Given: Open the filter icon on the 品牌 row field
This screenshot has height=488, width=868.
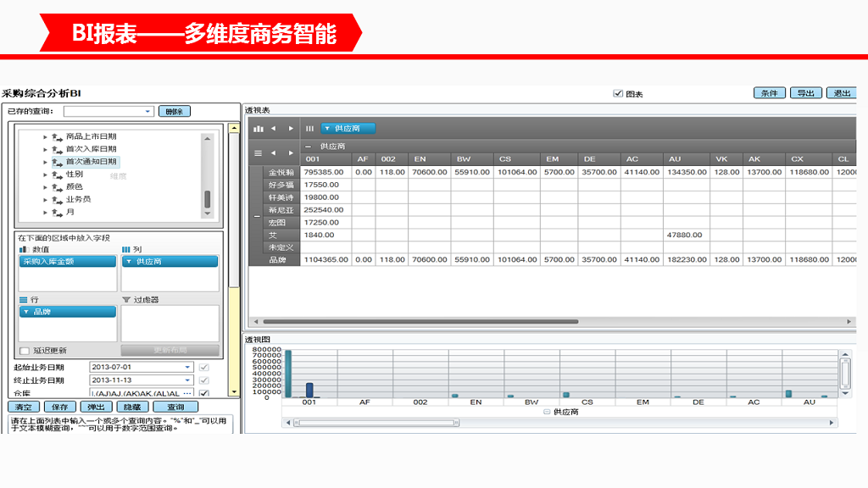Looking at the screenshot, I should click(25, 313).
